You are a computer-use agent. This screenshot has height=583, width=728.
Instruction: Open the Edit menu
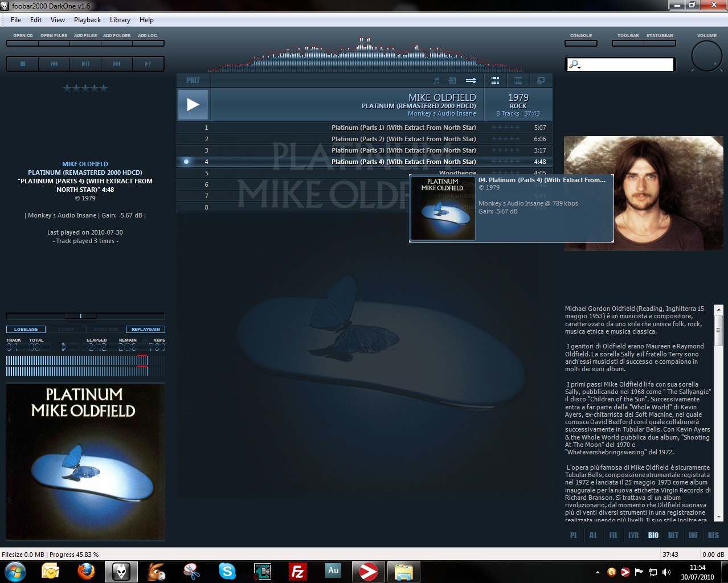pyautogui.click(x=36, y=20)
